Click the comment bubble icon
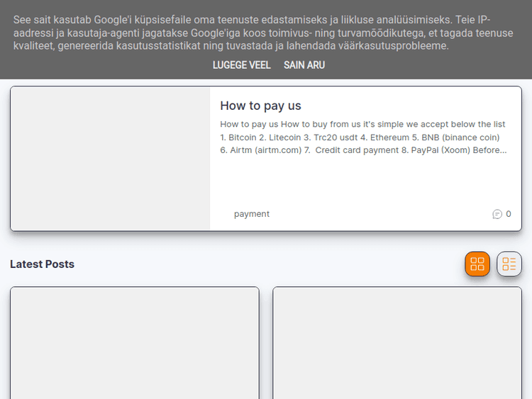 pos(497,214)
